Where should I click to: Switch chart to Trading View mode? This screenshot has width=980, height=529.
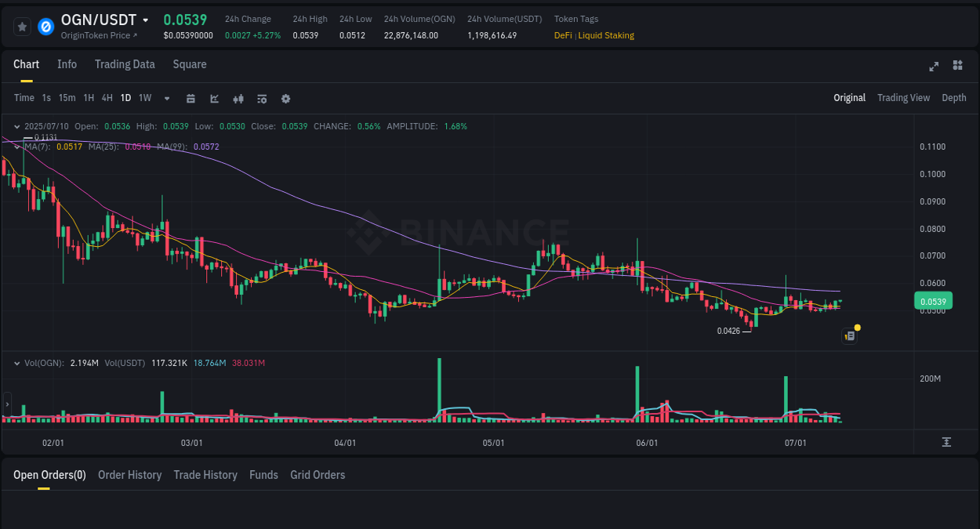(x=903, y=98)
